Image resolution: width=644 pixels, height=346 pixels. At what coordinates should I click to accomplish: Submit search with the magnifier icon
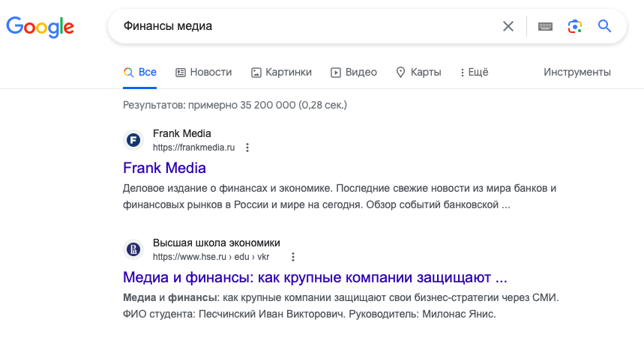604,26
